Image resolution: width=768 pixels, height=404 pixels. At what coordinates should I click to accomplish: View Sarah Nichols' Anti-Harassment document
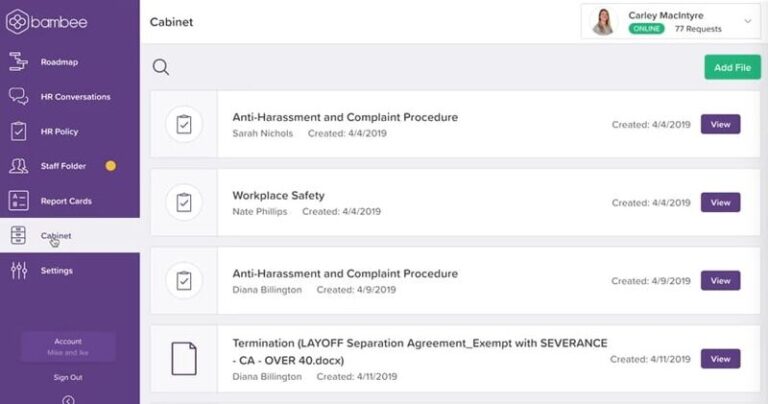pos(720,124)
